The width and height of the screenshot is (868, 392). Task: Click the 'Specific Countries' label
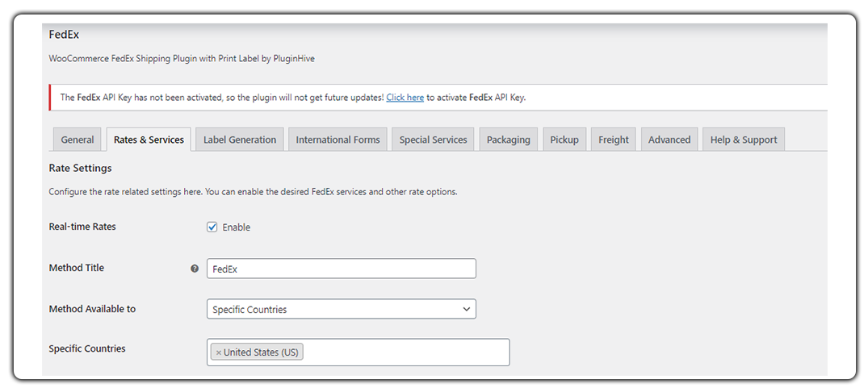pyautogui.click(x=87, y=349)
